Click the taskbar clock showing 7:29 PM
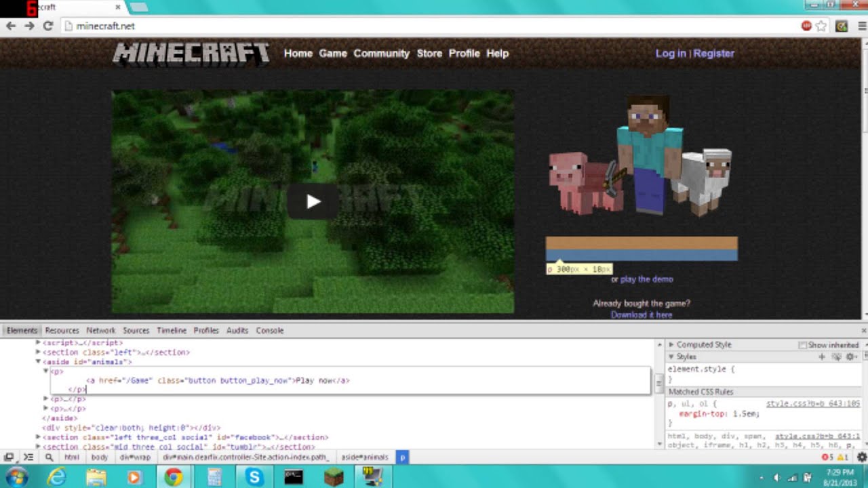Image resolution: width=868 pixels, height=488 pixels. pos(840,477)
